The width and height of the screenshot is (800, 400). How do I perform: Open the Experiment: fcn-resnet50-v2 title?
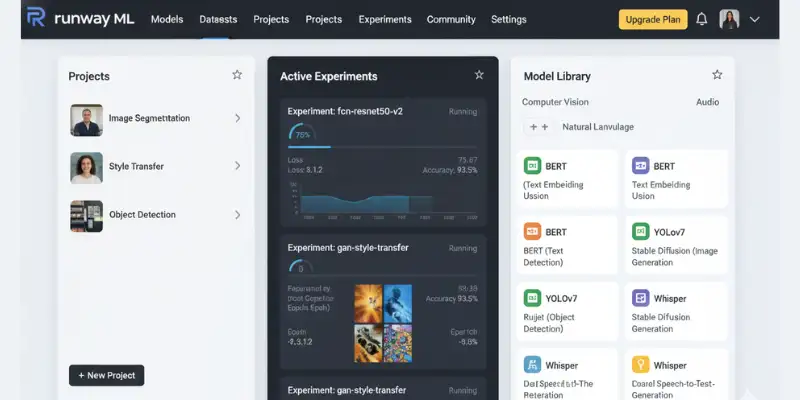pos(345,111)
